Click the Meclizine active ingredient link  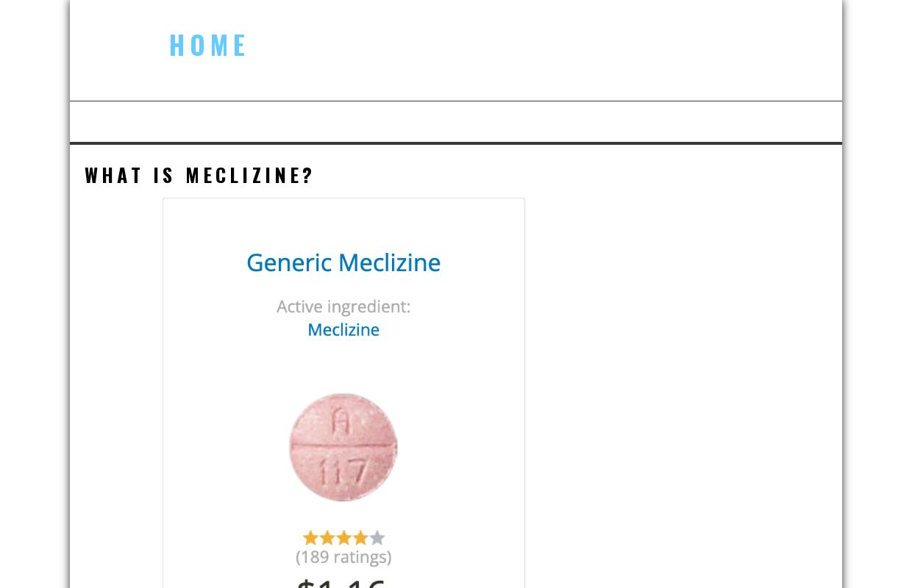[343, 329]
